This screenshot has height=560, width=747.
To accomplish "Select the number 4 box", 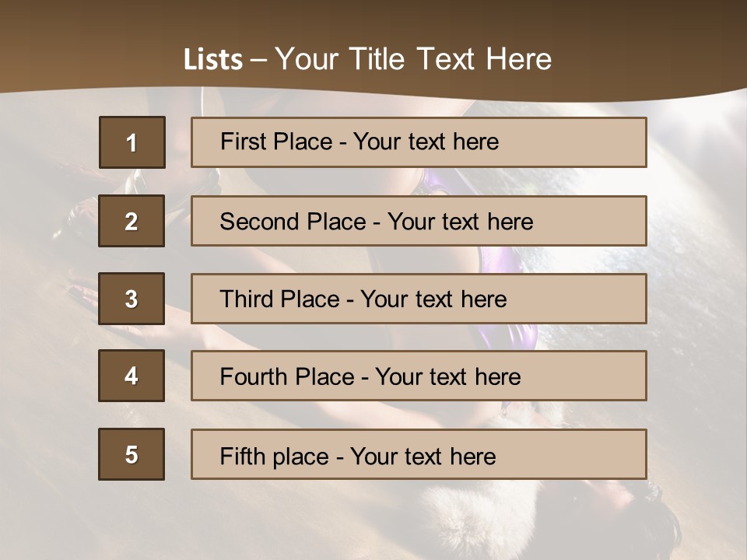I will (x=132, y=376).
